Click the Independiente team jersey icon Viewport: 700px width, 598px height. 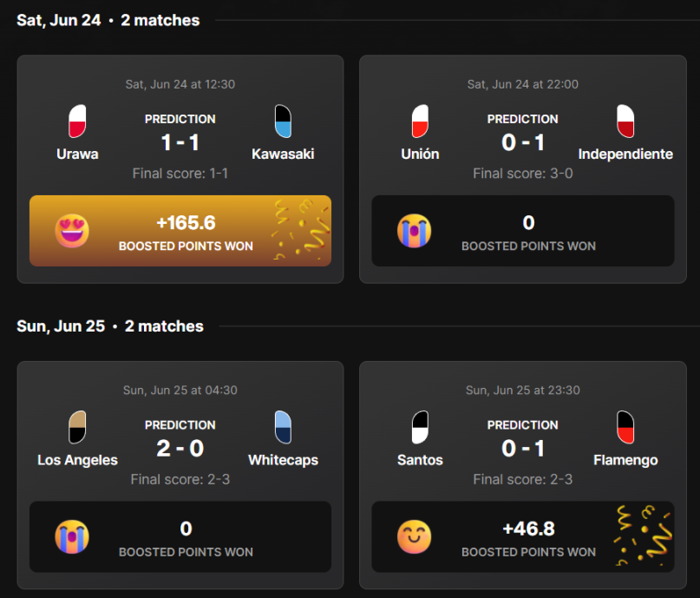tap(625, 121)
